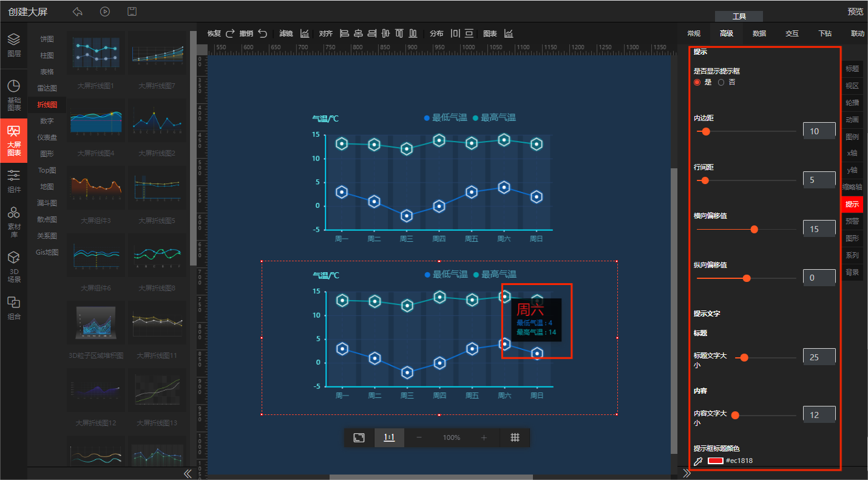Click the 行间距 value field showing 5
This screenshot has height=480, width=868.
coord(819,180)
